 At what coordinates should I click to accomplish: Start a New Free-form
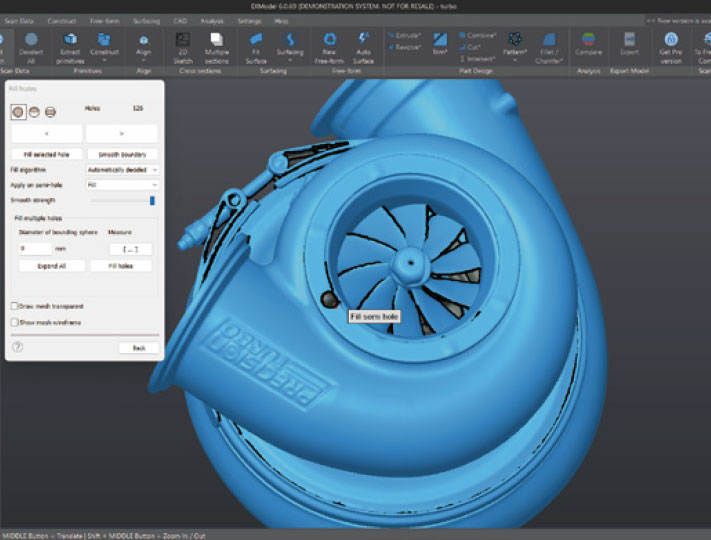pyautogui.click(x=328, y=41)
